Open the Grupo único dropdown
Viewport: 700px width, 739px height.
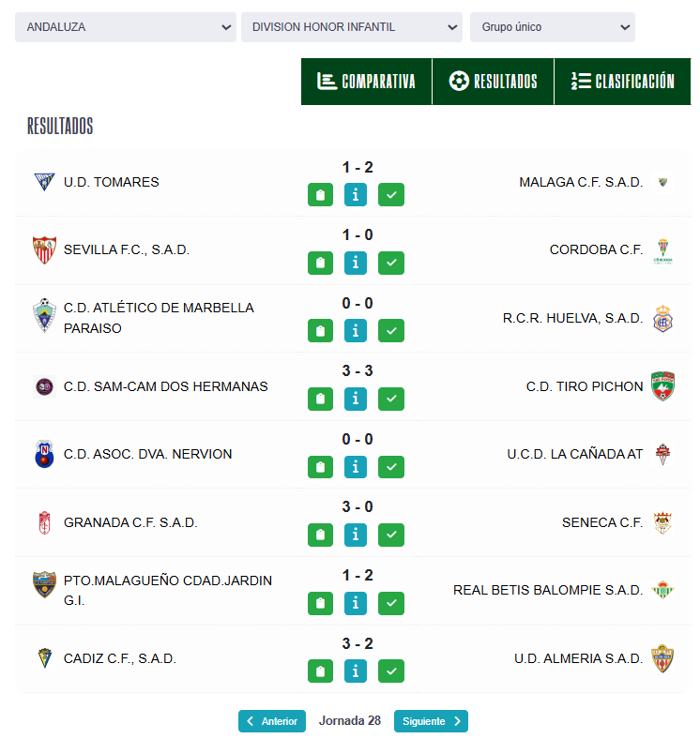(552, 27)
